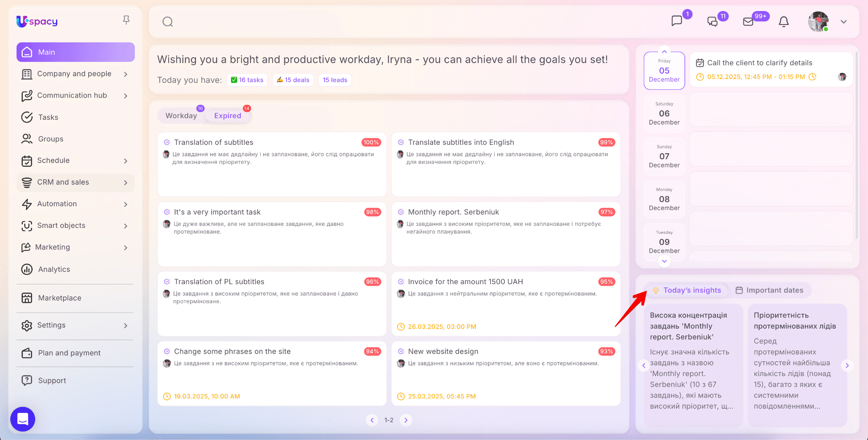This screenshot has height=440, width=868.
Task: Expand Communication hub submenu
Action: 125,96
